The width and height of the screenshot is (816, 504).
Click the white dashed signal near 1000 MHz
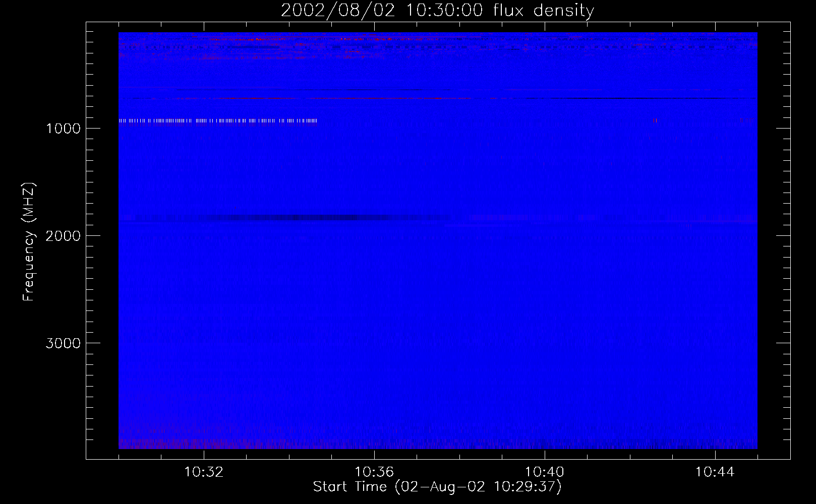coord(218,120)
